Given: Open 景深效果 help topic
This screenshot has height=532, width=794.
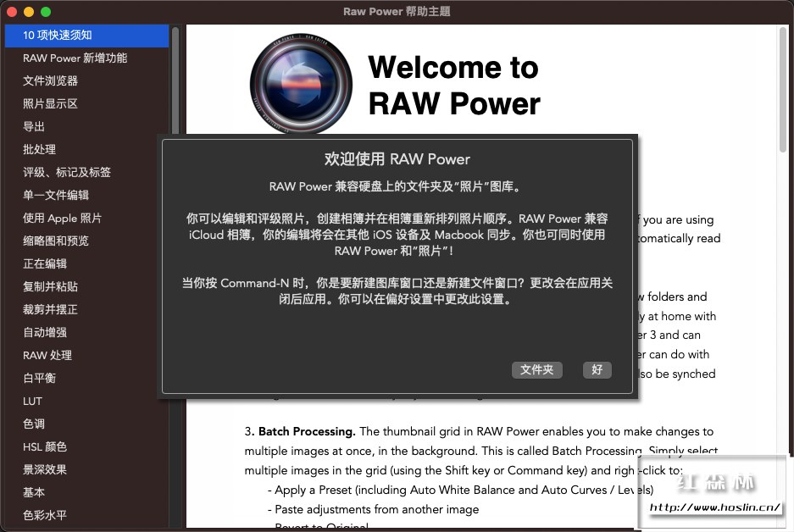Looking at the screenshot, I should [86, 469].
